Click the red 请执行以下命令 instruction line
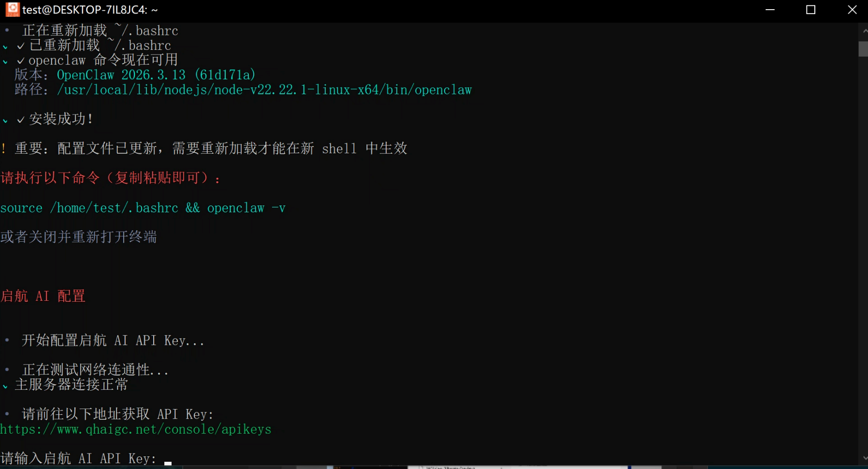 click(x=110, y=178)
